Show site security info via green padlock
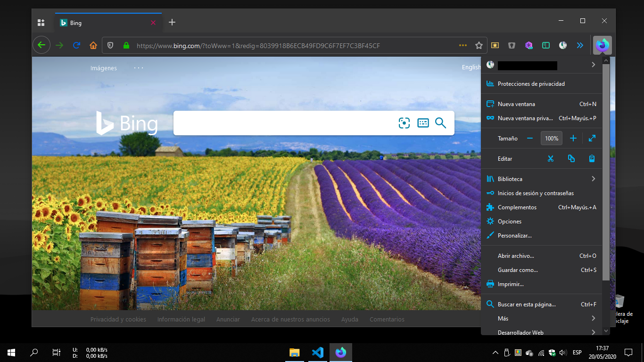 click(x=126, y=46)
